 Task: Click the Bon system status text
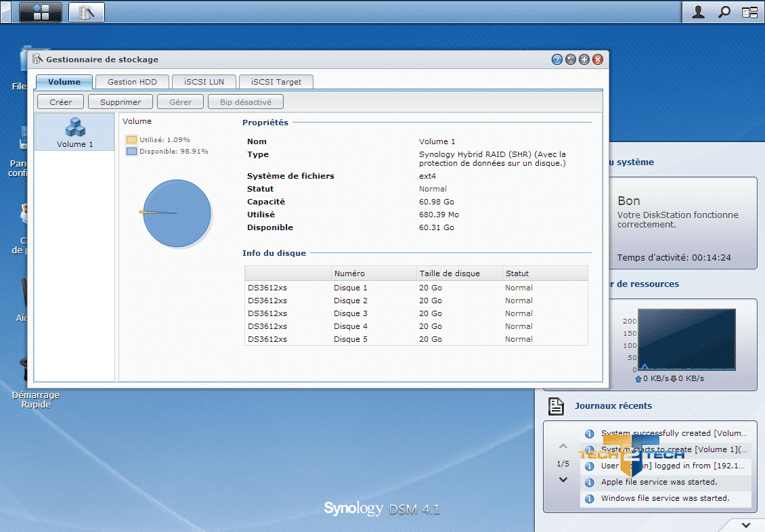coord(628,201)
